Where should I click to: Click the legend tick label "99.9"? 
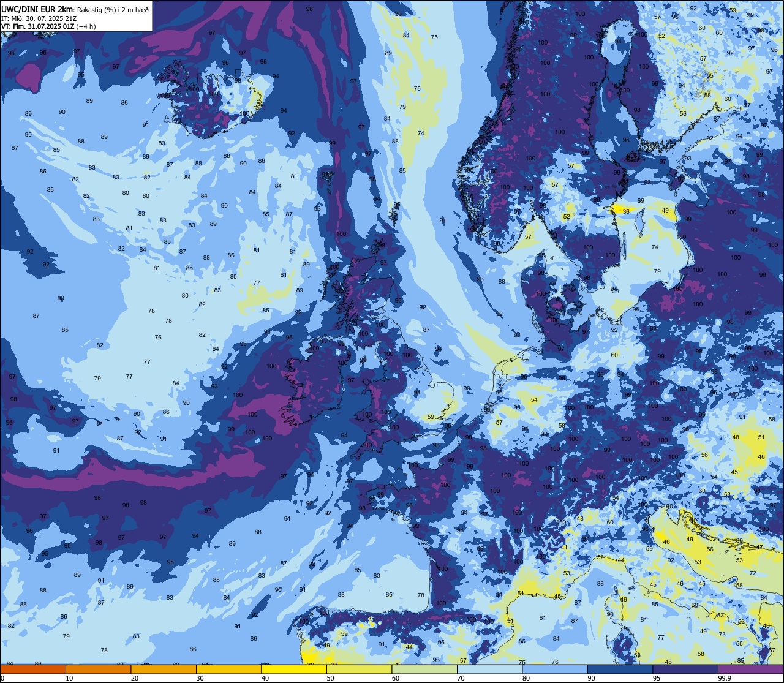point(725,678)
